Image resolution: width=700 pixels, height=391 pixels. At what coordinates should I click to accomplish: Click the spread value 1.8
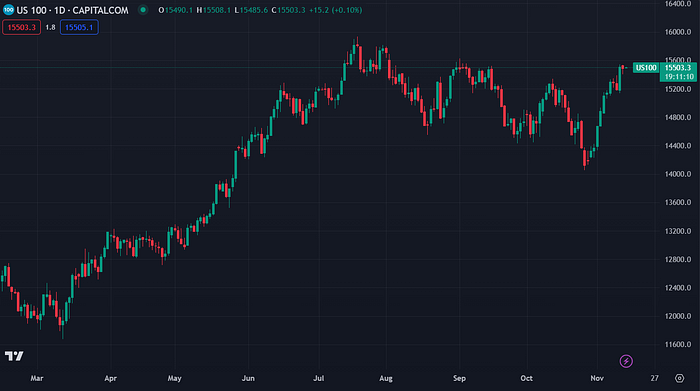50,27
